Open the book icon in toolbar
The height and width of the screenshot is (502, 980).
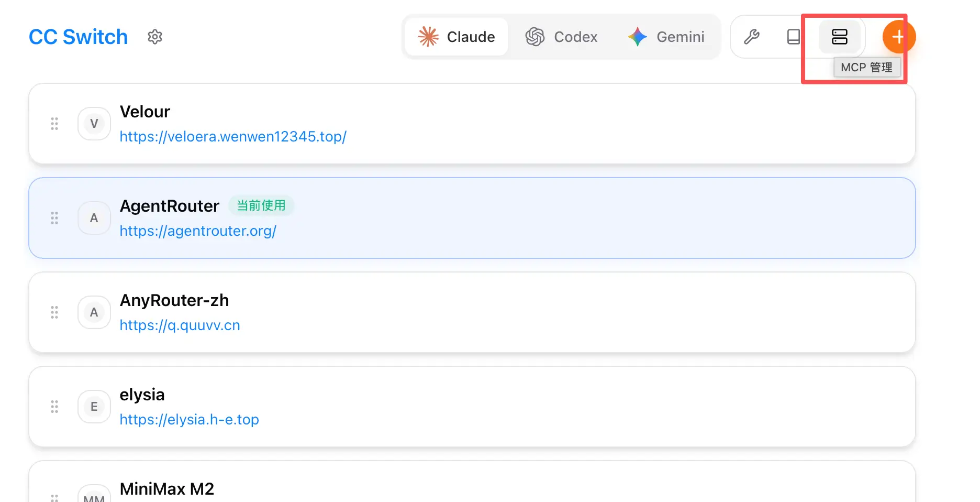794,37
